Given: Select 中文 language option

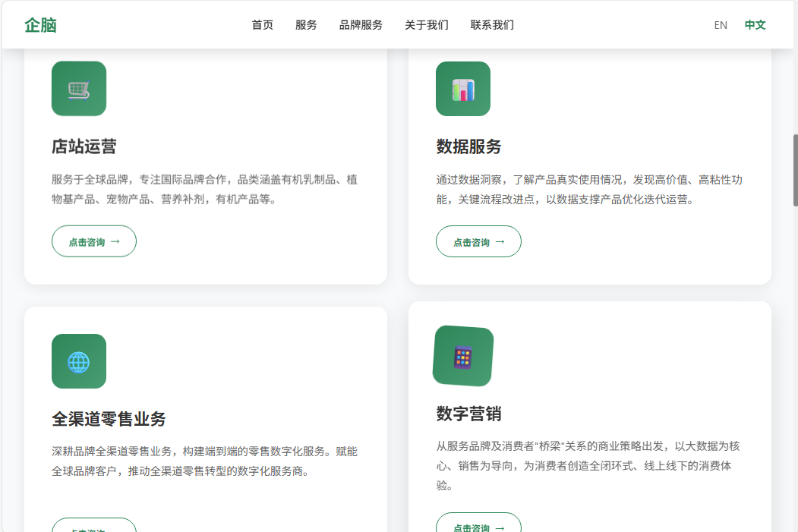Looking at the screenshot, I should [x=755, y=25].
